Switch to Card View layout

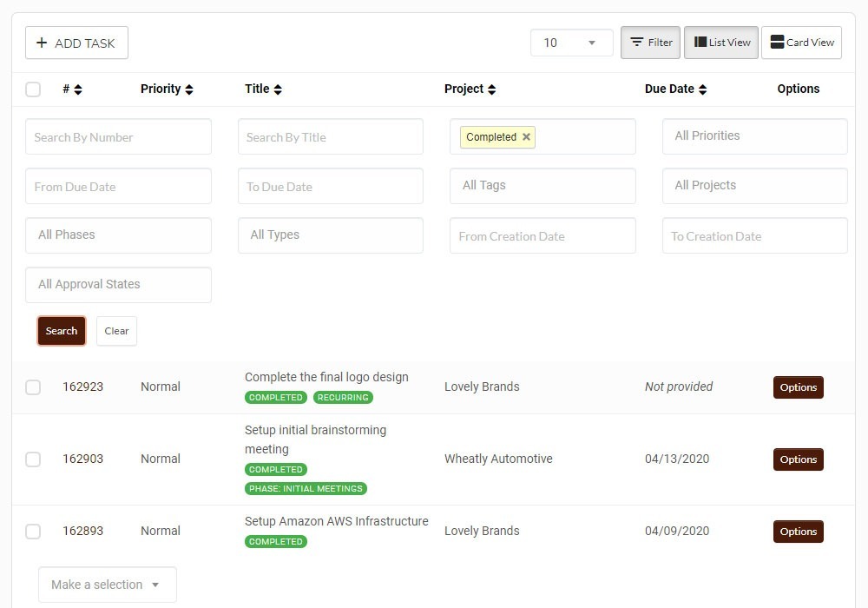click(x=801, y=43)
